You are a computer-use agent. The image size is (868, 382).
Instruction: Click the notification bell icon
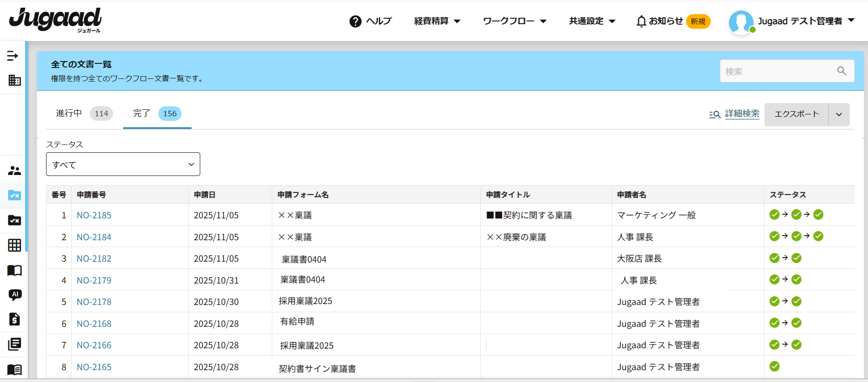point(641,21)
